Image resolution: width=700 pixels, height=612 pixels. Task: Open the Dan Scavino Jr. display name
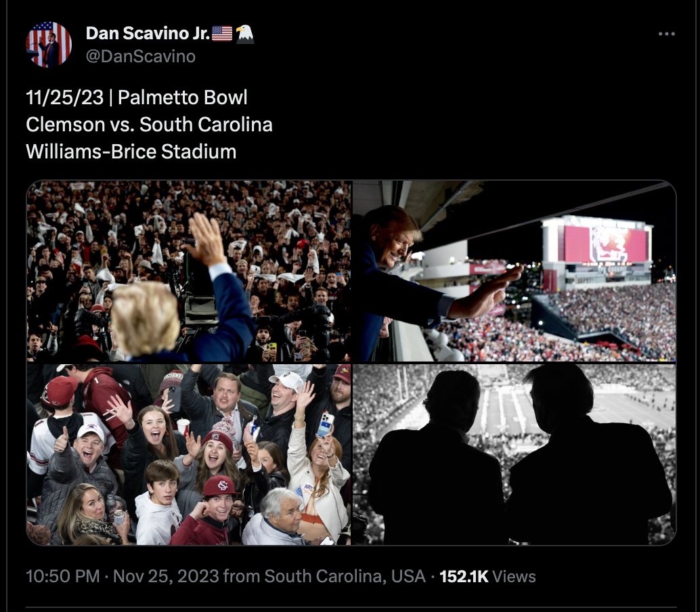[148, 33]
